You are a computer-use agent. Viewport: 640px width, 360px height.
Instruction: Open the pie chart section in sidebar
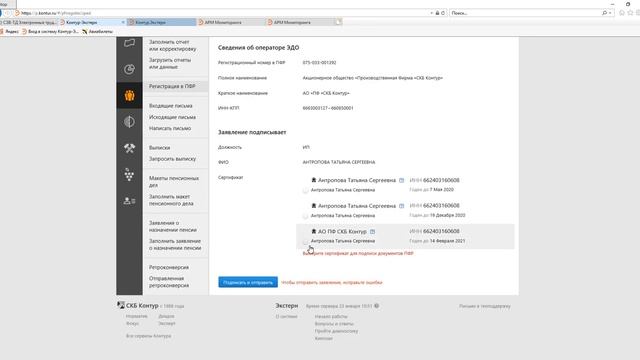coord(129,69)
